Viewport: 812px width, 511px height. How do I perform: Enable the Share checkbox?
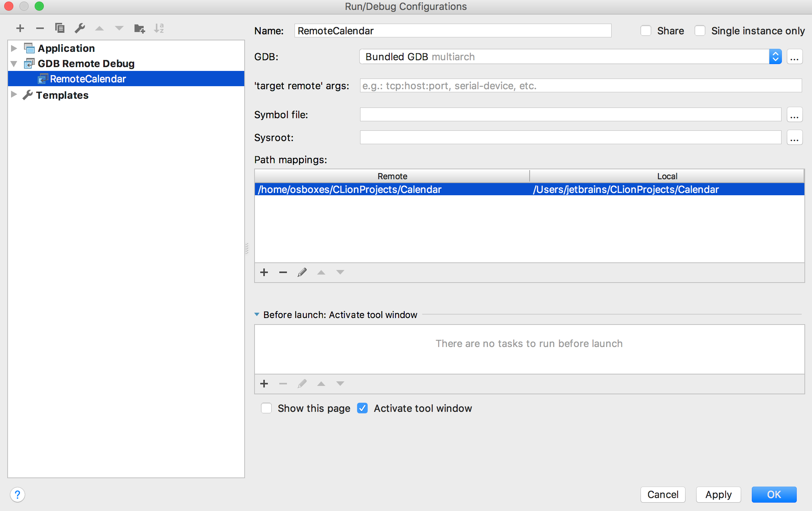646,31
